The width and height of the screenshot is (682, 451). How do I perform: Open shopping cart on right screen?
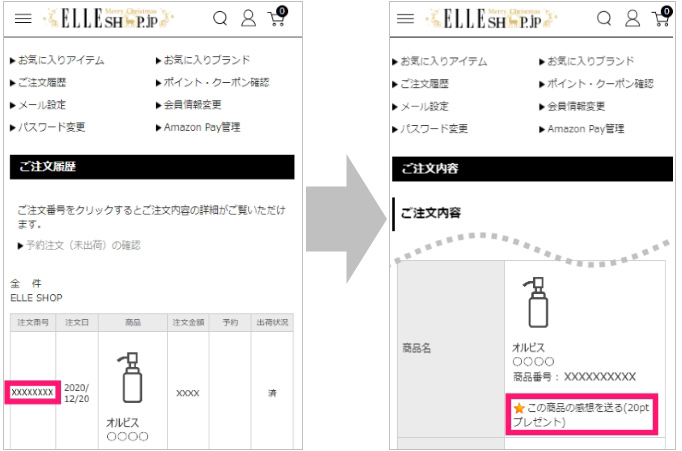click(x=659, y=18)
